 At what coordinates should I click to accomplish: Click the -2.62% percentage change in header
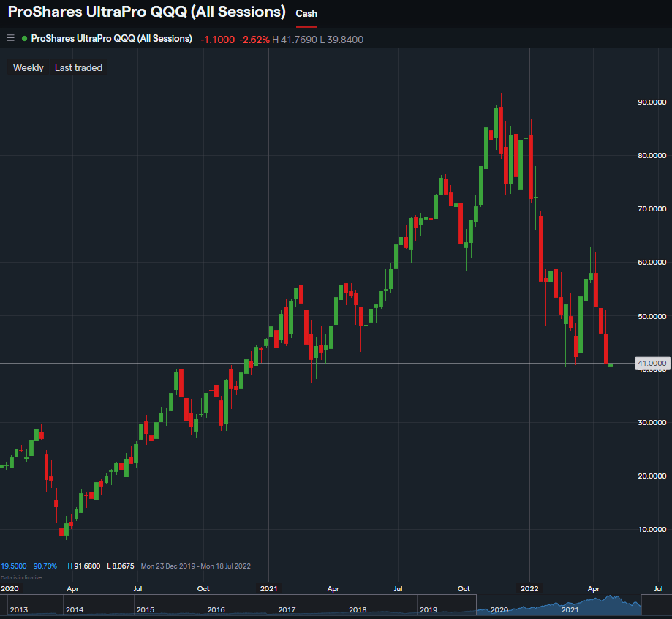254,39
